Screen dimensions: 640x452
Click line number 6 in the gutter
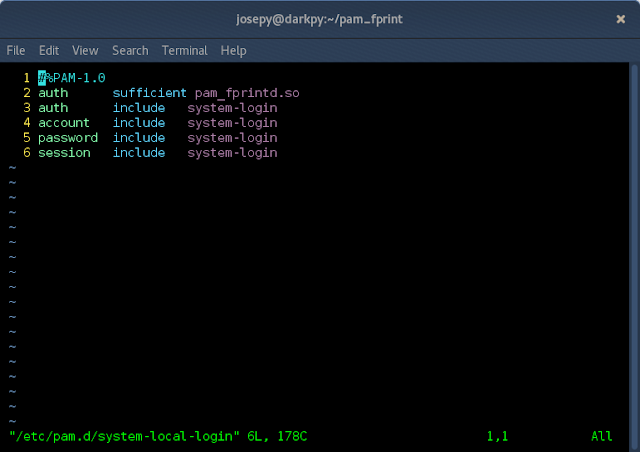click(x=27, y=153)
